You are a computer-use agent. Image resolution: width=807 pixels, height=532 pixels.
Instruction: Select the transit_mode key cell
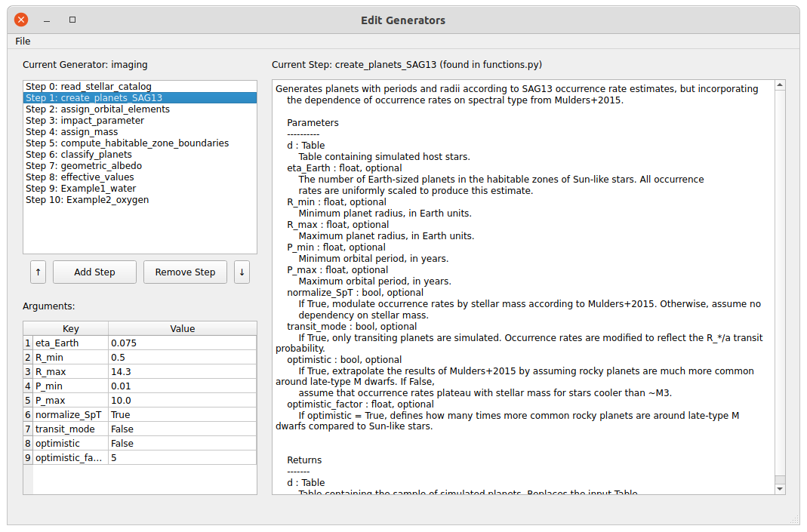coord(70,429)
